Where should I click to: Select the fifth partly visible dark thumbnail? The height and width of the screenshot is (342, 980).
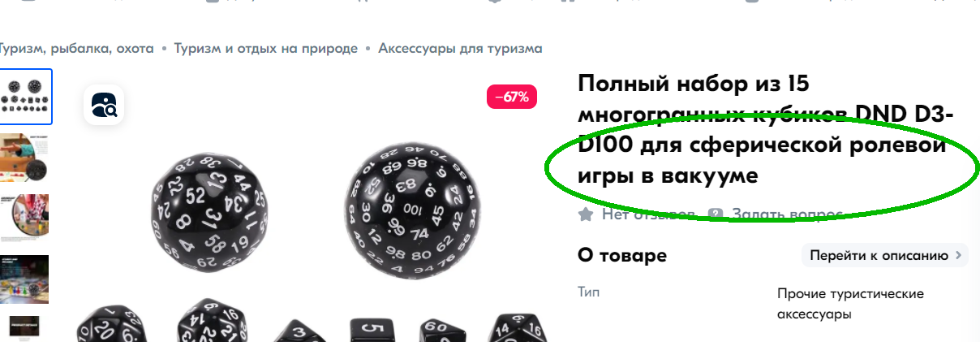point(24,328)
